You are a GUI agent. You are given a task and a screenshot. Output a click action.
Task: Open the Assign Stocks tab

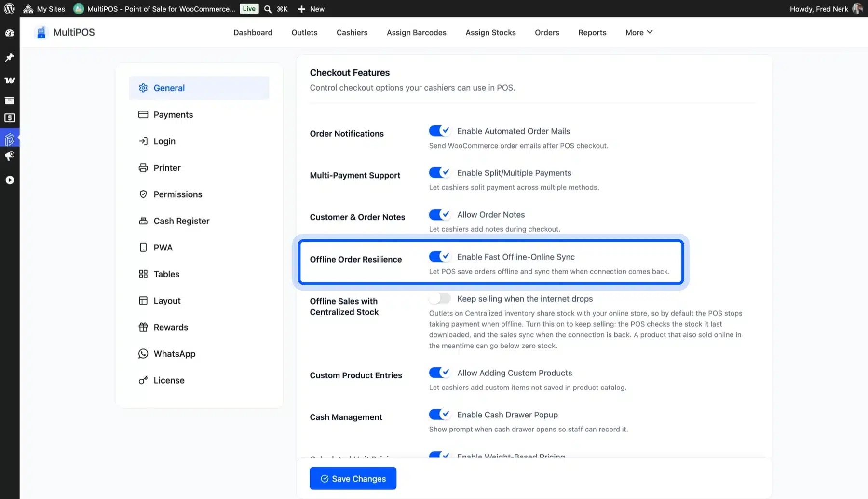(490, 32)
